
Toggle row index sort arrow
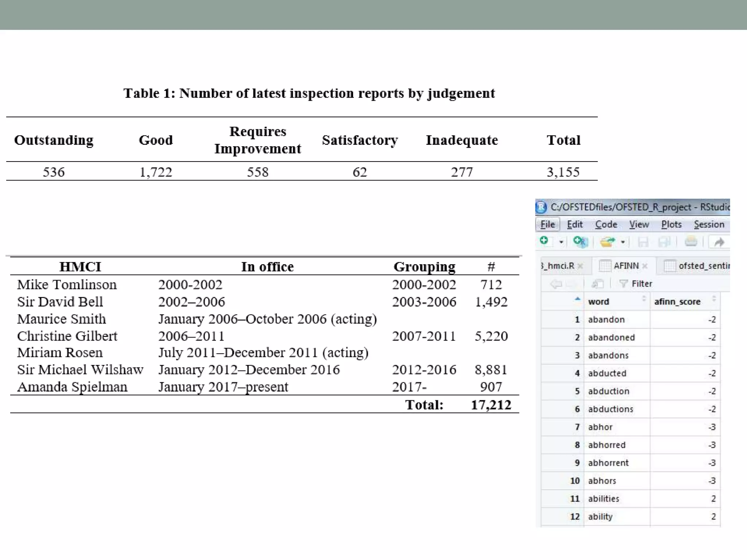point(577,299)
